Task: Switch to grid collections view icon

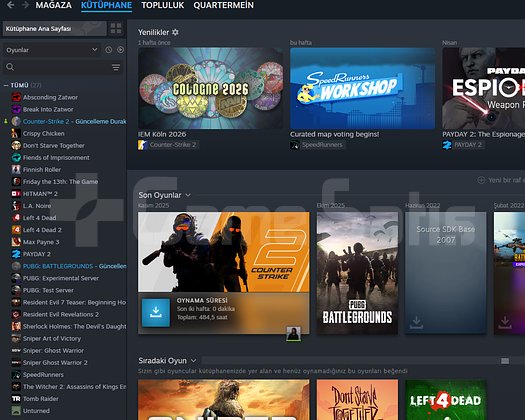Action: pyautogui.click(x=116, y=28)
